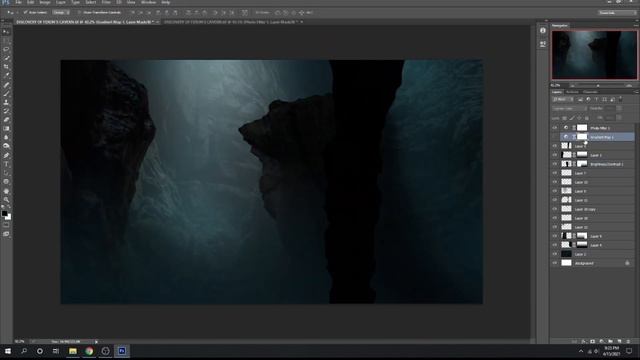Select the Hand tool

(x=6, y=191)
